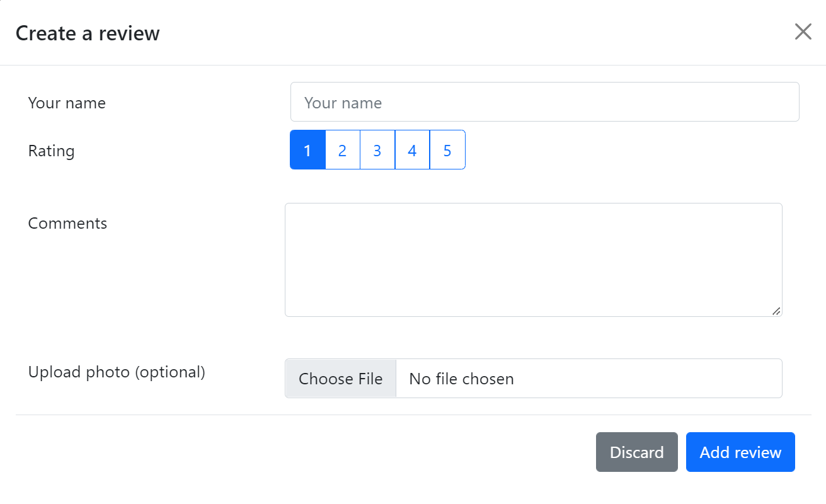Click the Comments box resize handle

click(x=776, y=311)
